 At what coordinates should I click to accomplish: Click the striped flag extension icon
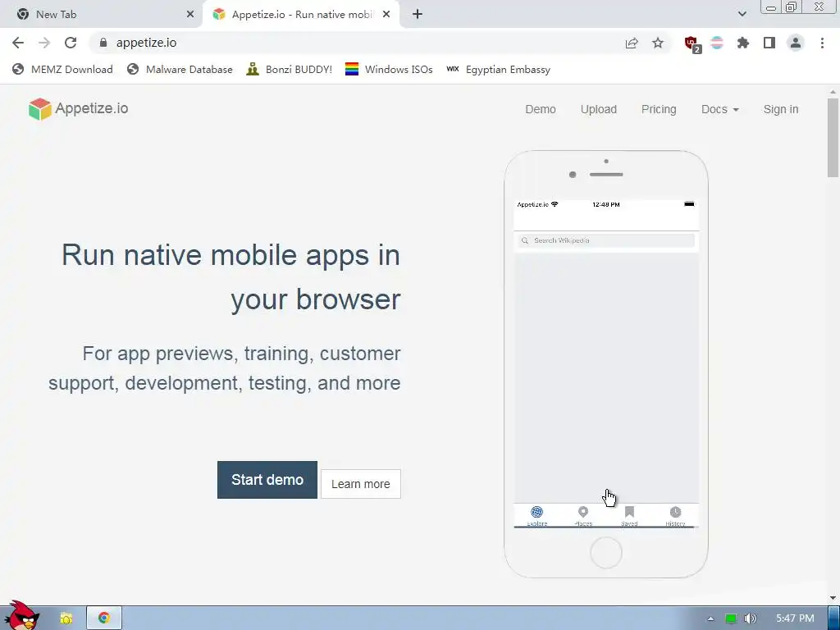tap(717, 43)
